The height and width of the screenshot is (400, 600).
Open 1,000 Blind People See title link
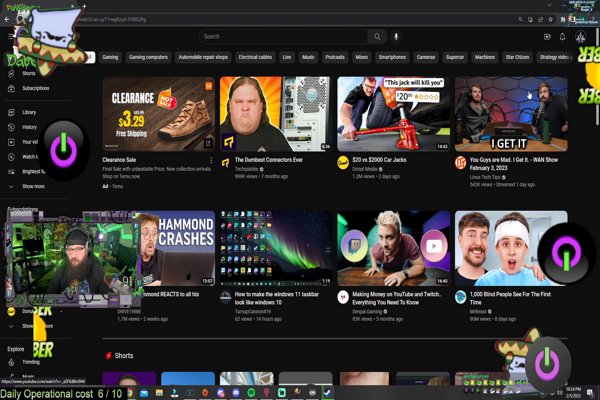click(510, 298)
